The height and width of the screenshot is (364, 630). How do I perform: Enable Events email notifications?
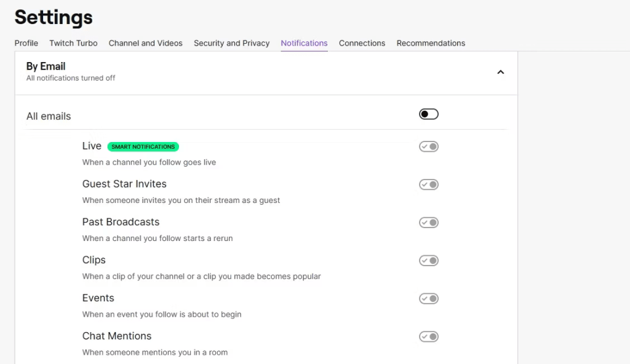[x=428, y=298]
